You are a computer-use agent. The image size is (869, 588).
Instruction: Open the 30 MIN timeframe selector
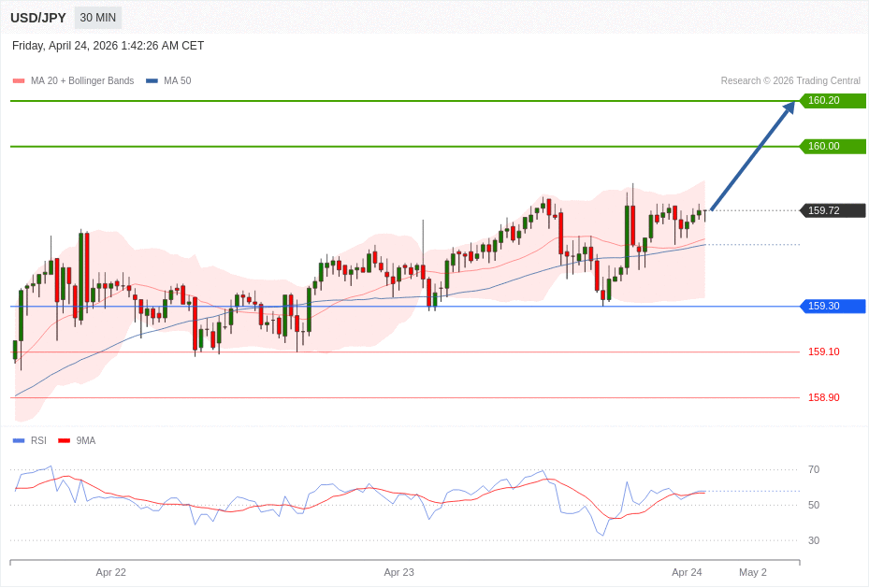pos(97,17)
